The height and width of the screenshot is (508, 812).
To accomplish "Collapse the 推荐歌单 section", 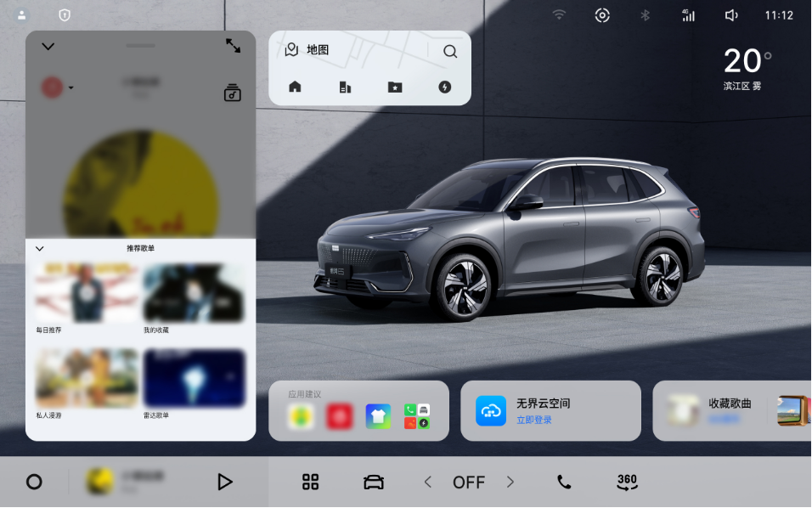I will [x=40, y=248].
